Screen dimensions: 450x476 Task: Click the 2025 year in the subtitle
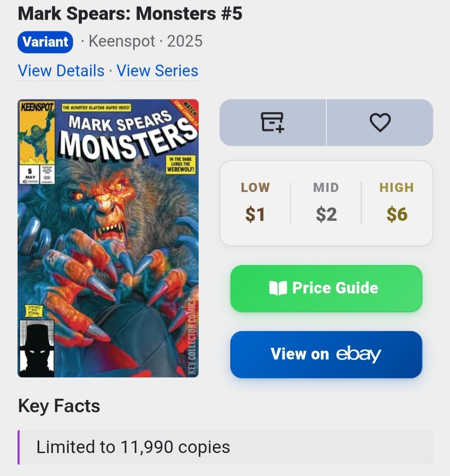[185, 42]
